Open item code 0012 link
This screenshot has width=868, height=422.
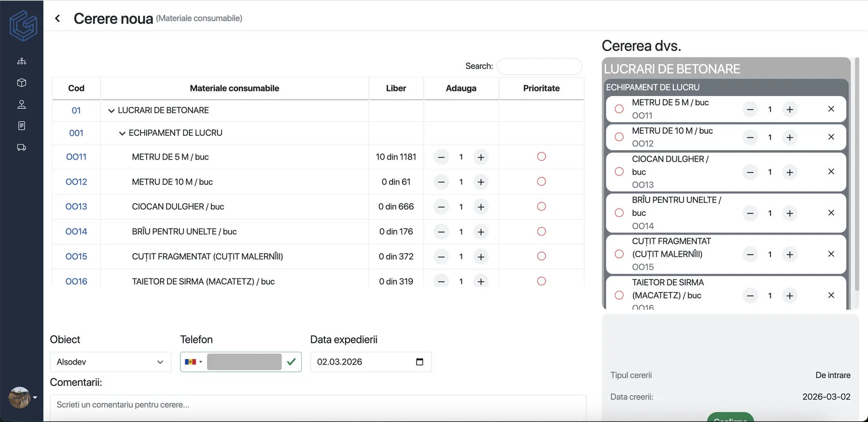pos(76,182)
